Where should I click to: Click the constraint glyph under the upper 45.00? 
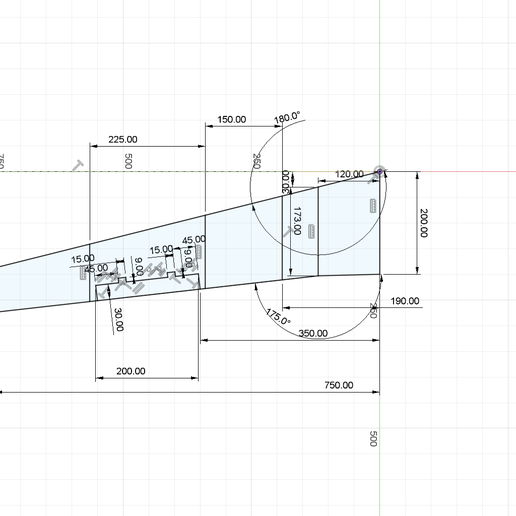199,252
